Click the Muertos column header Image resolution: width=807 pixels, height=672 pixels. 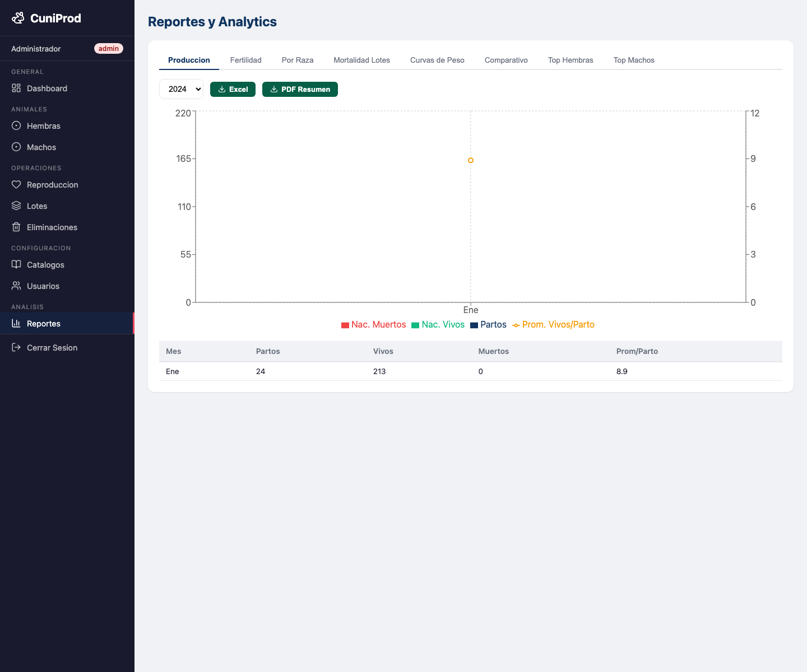[494, 351]
